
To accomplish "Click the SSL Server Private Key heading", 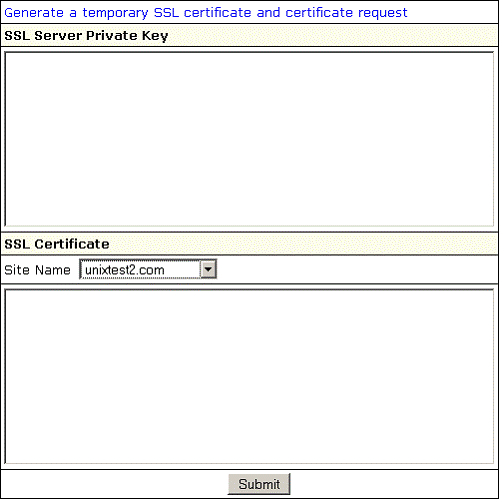I will tap(86, 35).
